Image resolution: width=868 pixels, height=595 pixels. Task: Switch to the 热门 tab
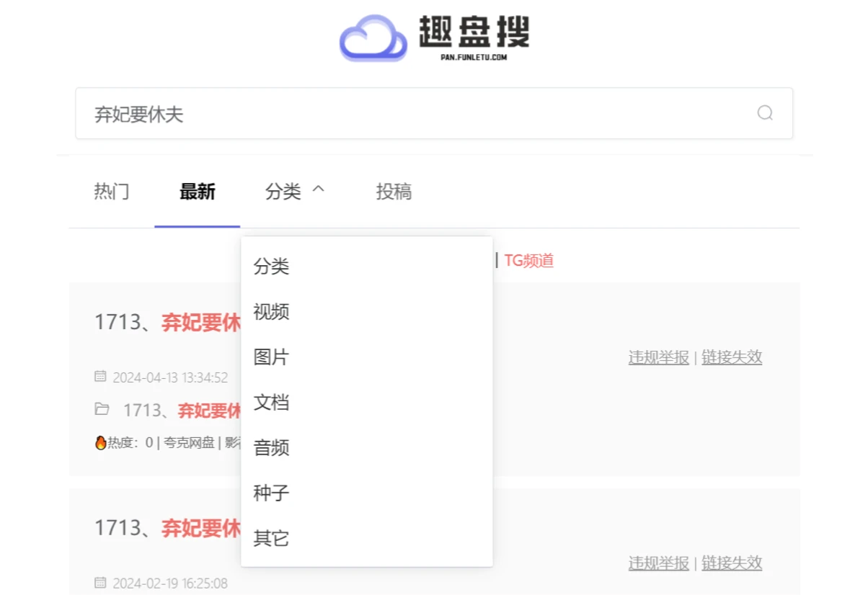tap(111, 192)
